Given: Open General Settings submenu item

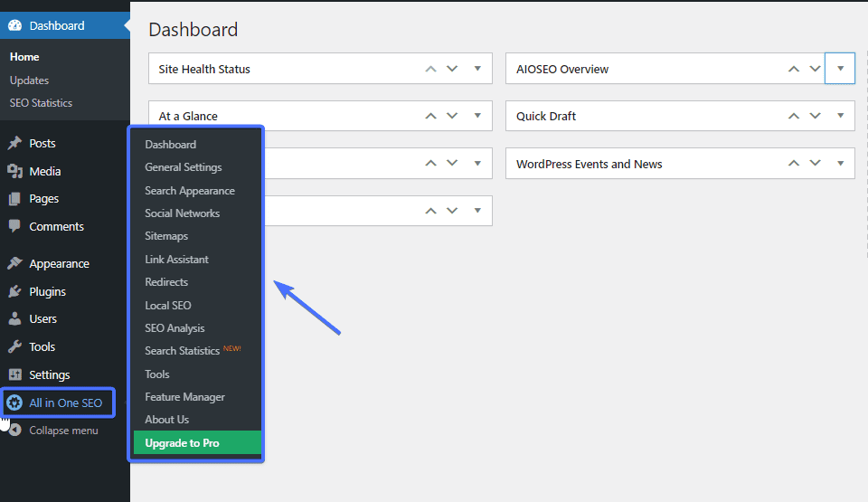Looking at the screenshot, I should coord(184,167).
